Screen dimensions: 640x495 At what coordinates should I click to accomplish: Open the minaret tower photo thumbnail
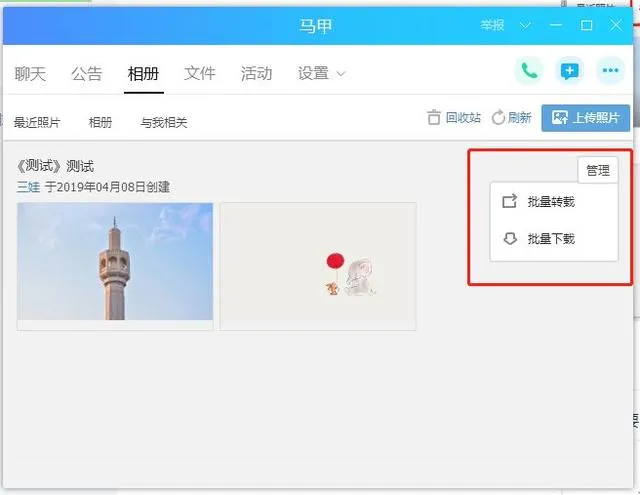[x=115, y=262]
